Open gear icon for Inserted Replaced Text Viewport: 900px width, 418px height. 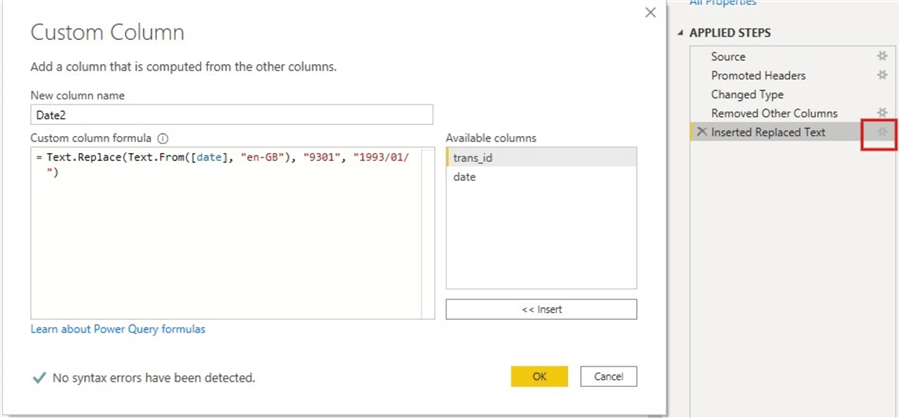coord(882,132)
